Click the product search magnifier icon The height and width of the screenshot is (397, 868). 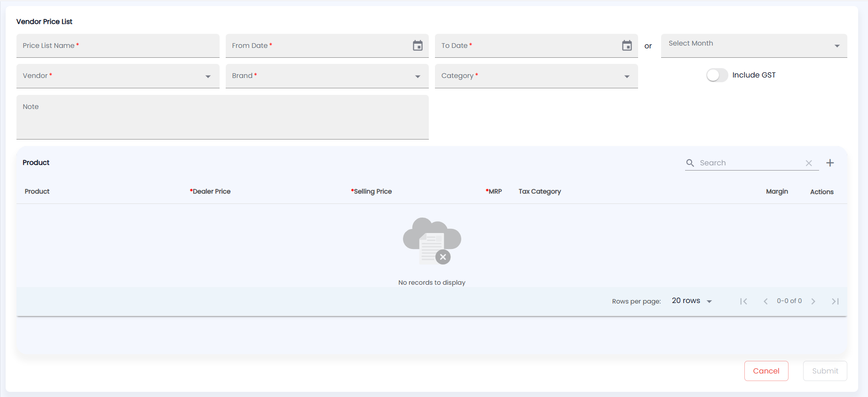[690, 163]
